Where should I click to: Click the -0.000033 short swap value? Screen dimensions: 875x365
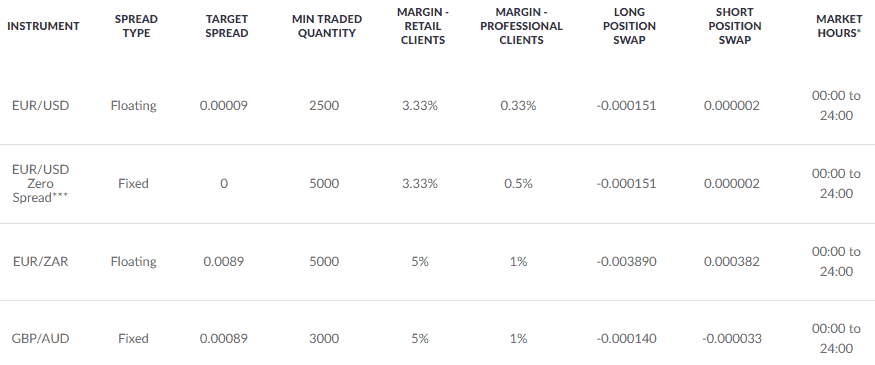(732, 338)
